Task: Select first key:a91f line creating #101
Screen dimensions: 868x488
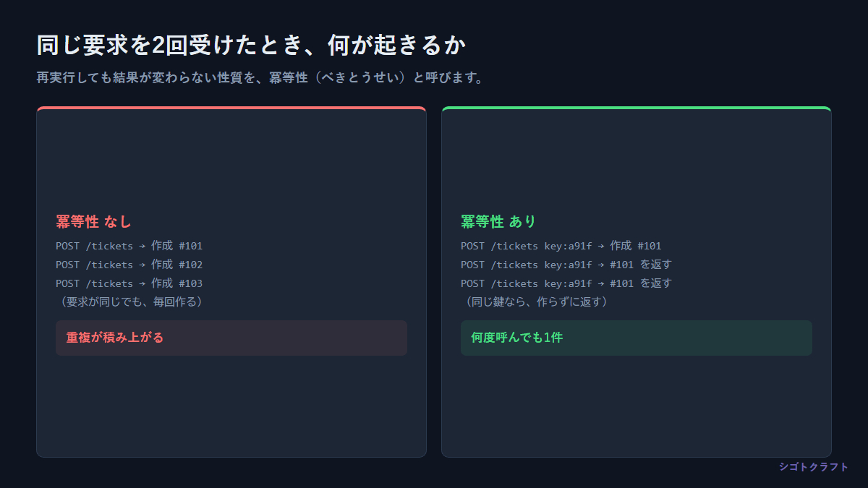Action: pyautogui.click(x=561, y=246)
